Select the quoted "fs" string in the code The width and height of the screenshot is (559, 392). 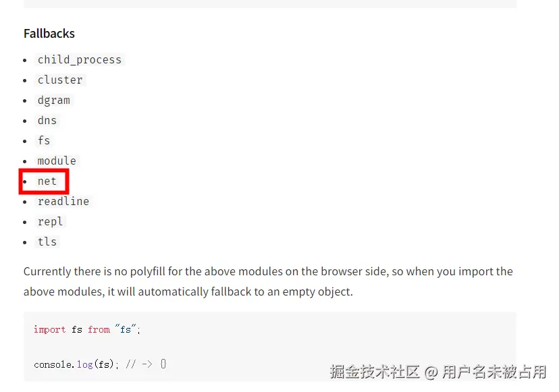[x=126, y=329]
